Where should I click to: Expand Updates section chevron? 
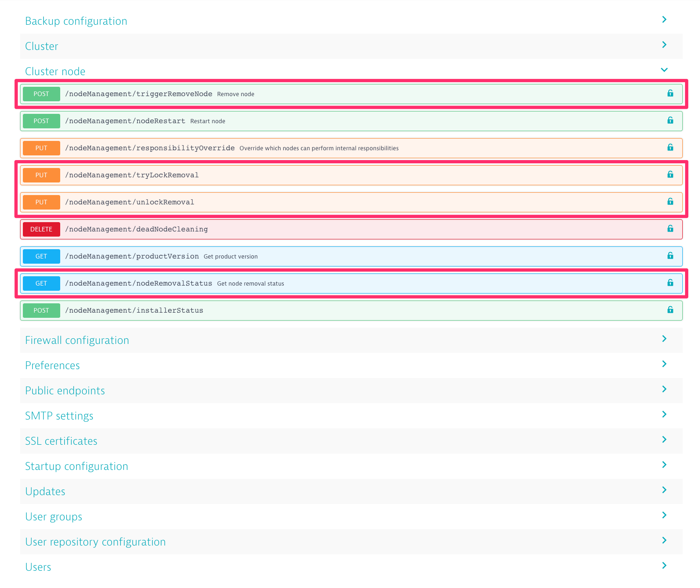(x=664, y=490)
